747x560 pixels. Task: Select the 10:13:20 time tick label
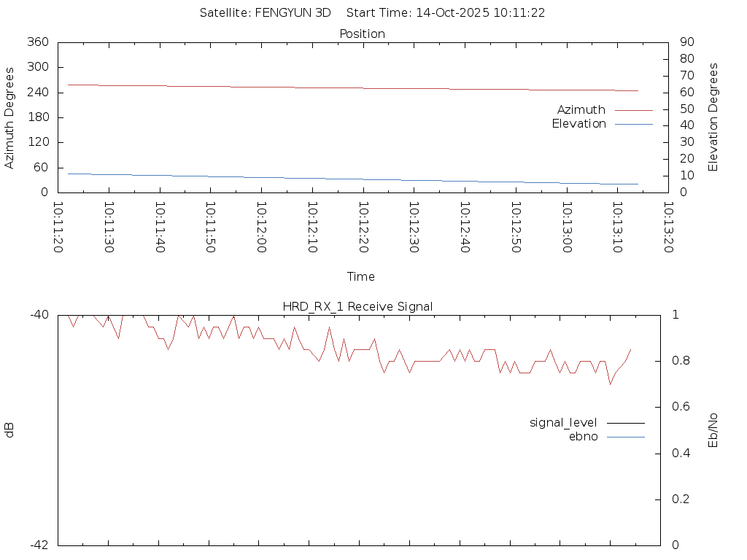tap(667, 227)
